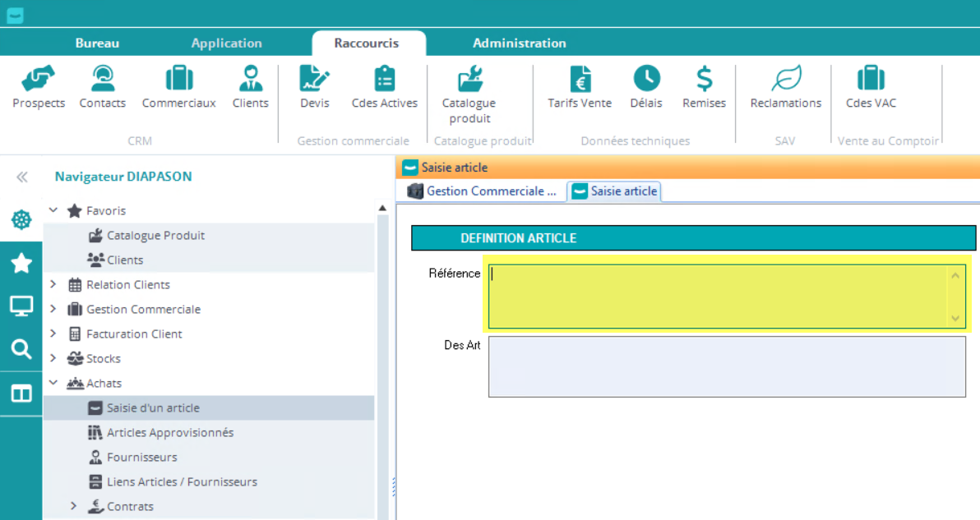980x520 pixels.
Task: Open the Catalogue produit shortcut
Action: (x=469, y=80)
